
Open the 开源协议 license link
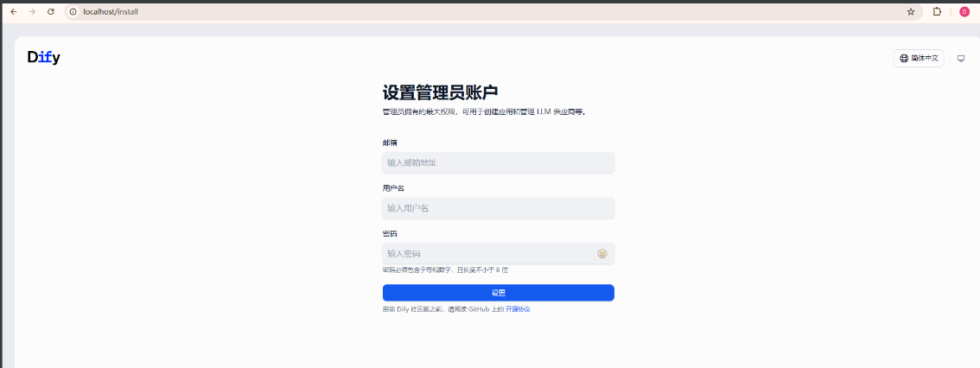coord(518,309)
